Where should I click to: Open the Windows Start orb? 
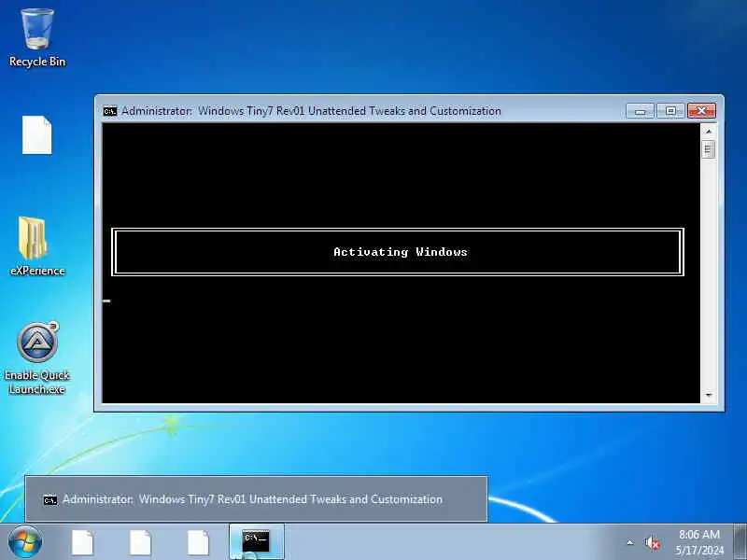[25, 542]
